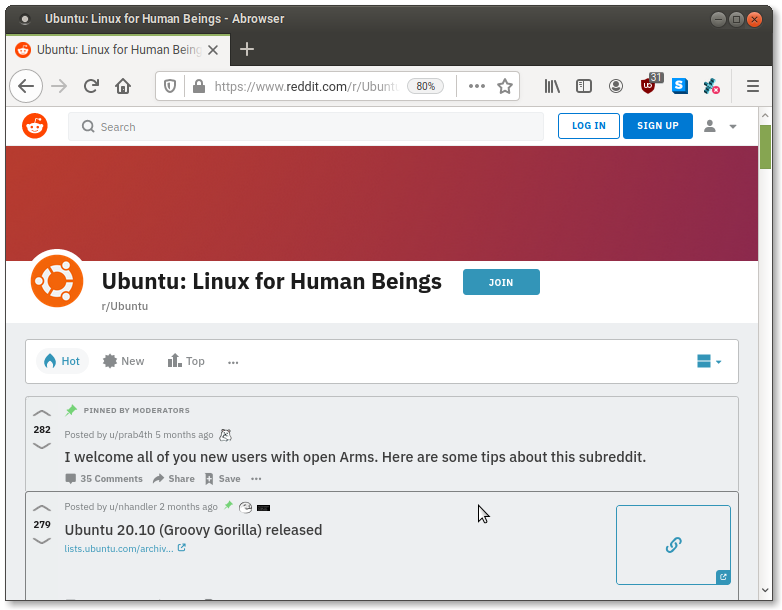Click the blue S extension icon
Image resolution: width=782 pixels, height=610 pixels.
click(x=680, y=86)
